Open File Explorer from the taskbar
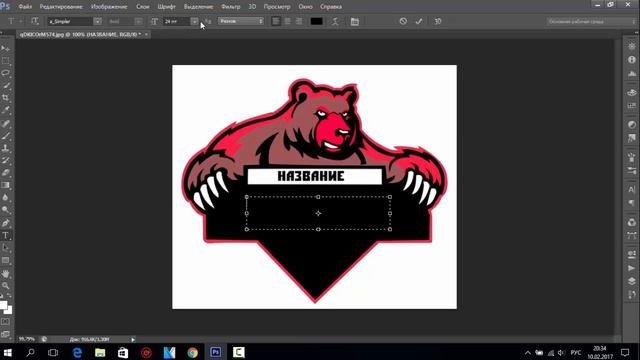 100,352
